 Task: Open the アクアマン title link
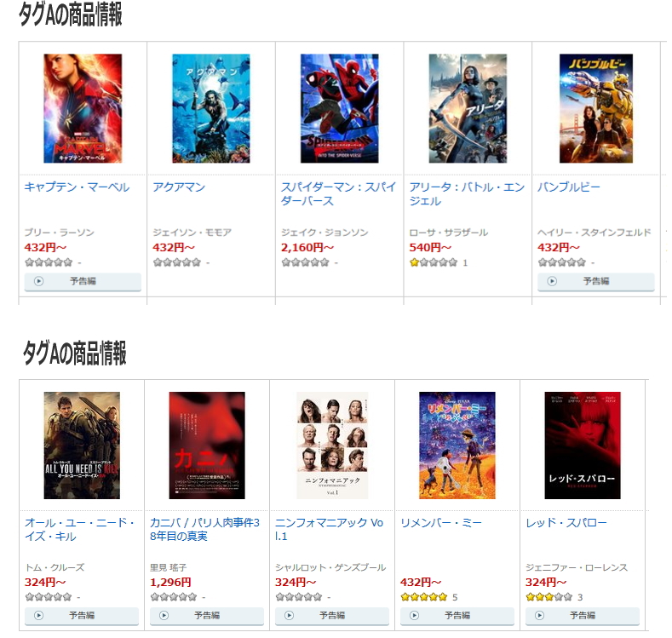(x=179, y=187)
